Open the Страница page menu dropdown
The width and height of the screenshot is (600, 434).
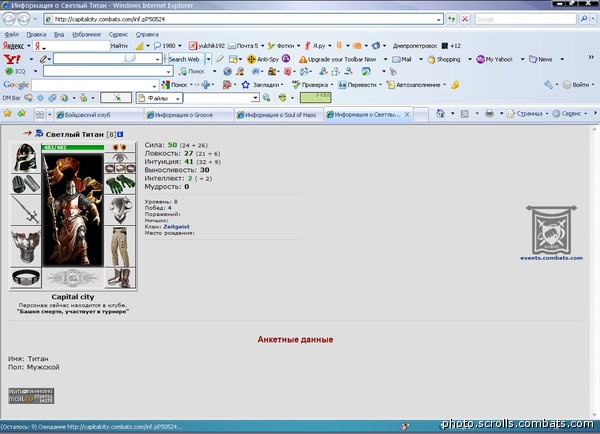528,114
